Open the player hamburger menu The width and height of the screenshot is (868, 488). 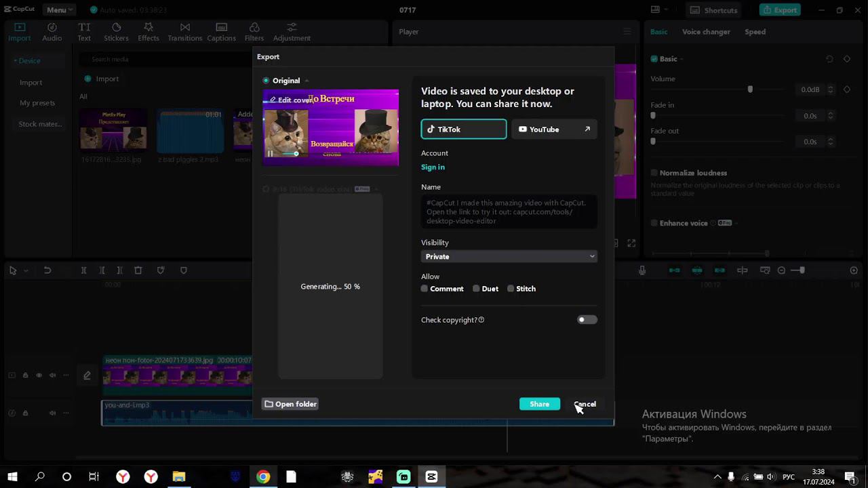coord(627,32)
